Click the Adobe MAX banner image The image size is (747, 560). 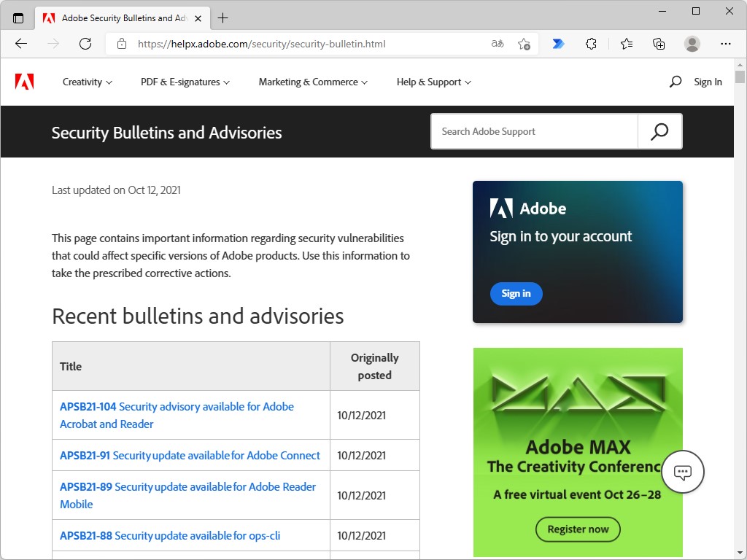pyautogui.click(x=578, y=452)
